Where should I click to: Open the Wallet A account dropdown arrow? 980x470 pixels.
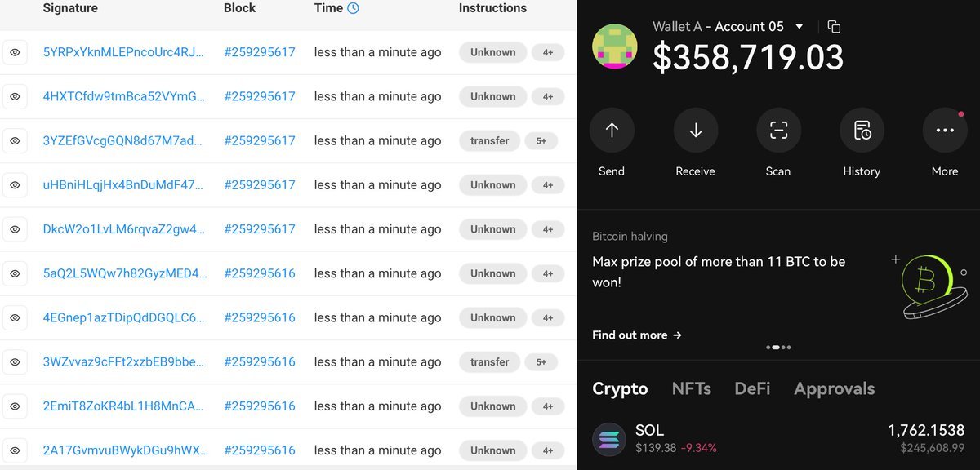click(x=800, y=27)
